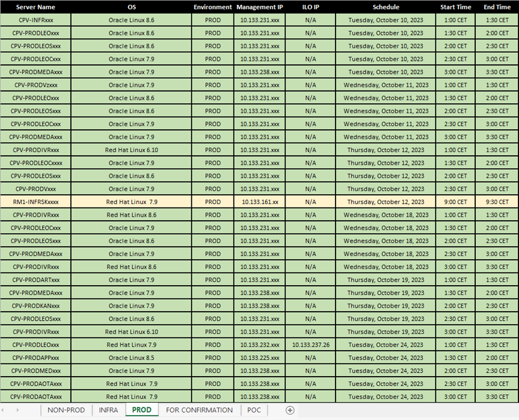Select the PROD sheet tab
The height and width of the screenshot is (420, 519).
click(141, 409)
